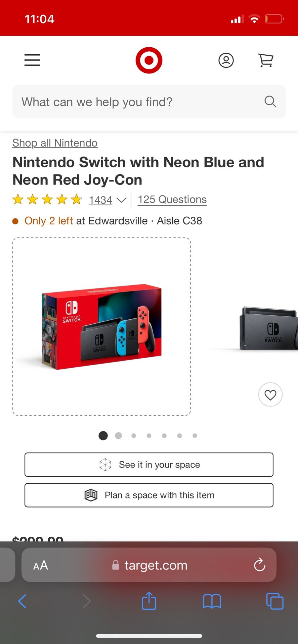Open Safari bookmarks
The height and width of the screenshot is (644, 298).
(212, 601)
